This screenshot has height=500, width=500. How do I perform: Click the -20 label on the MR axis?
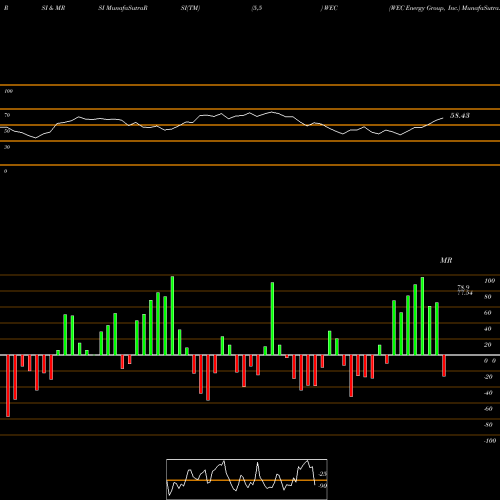click(488, 377)
